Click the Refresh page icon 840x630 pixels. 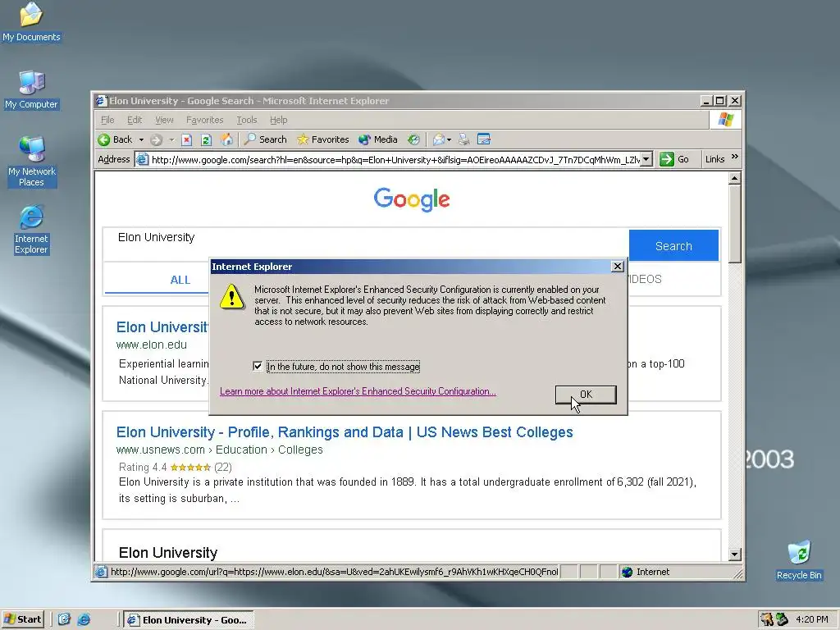point(206,139)
